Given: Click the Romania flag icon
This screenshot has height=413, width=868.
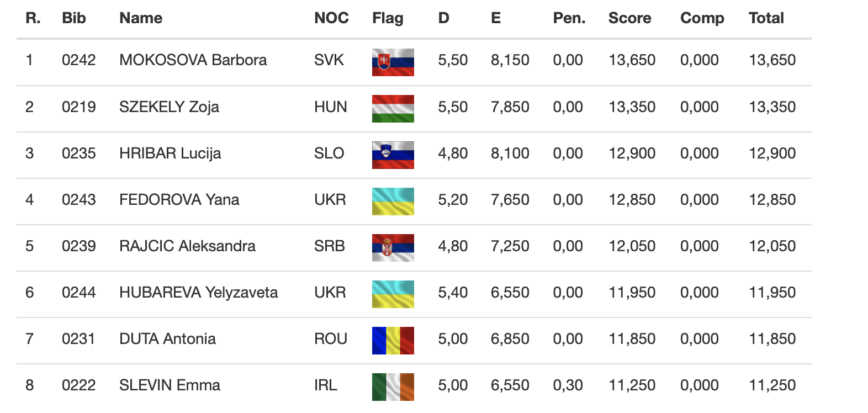Looking at the screenshot, I should coord(393,340).
